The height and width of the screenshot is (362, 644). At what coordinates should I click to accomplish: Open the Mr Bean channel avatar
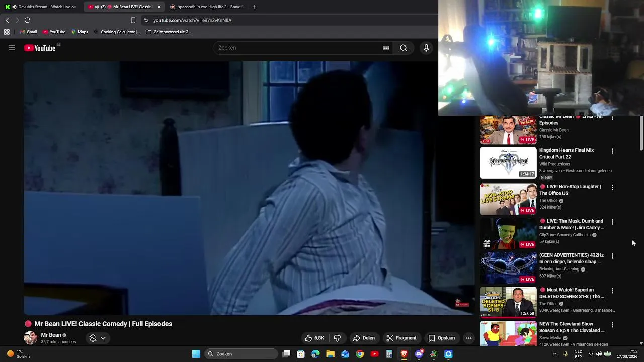(30, 338)
